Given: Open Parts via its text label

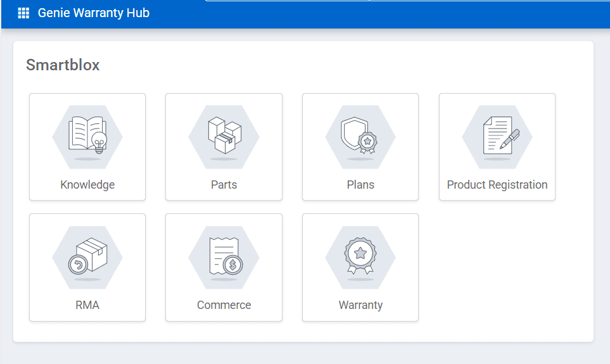Looking at the screenshot, I should (x=224, y=185).
